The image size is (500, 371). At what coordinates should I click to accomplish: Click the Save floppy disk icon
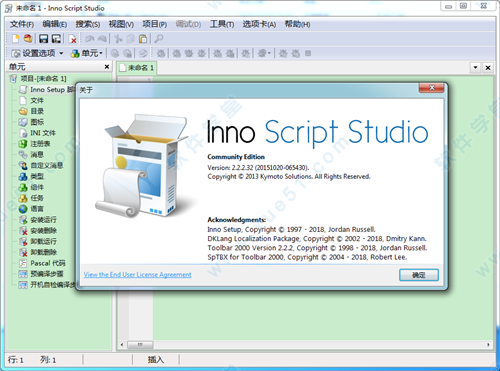click(44, 39)
